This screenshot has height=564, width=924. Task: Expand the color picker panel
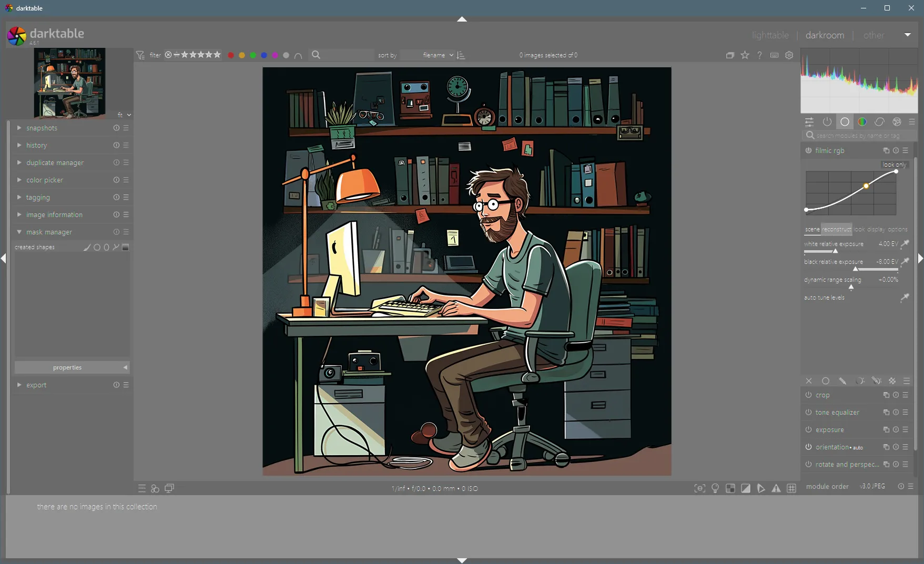point(19,180)
